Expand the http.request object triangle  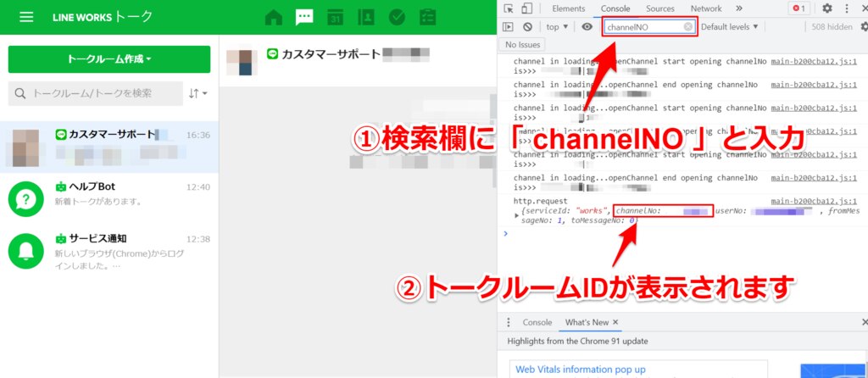point(517,215)
